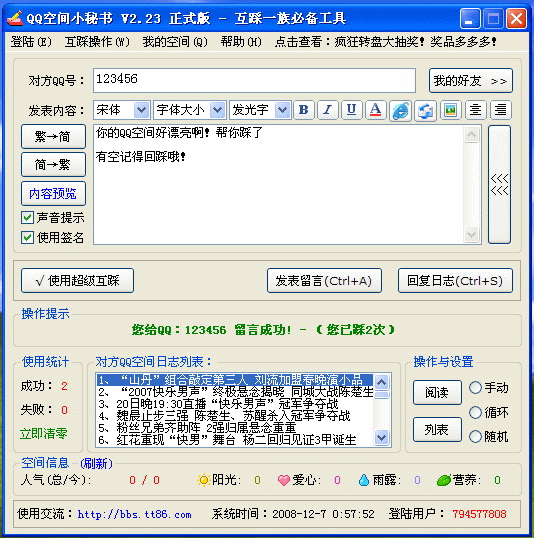Click the refresh arrows toolbar icon
Image resolution: width=534 pixels, height=538 pixels.
point(425,111)
